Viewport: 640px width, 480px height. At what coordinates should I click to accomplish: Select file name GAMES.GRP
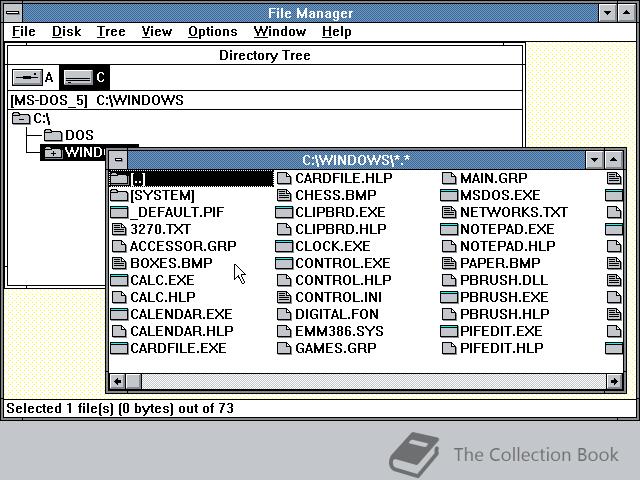(x=336, y=348)
